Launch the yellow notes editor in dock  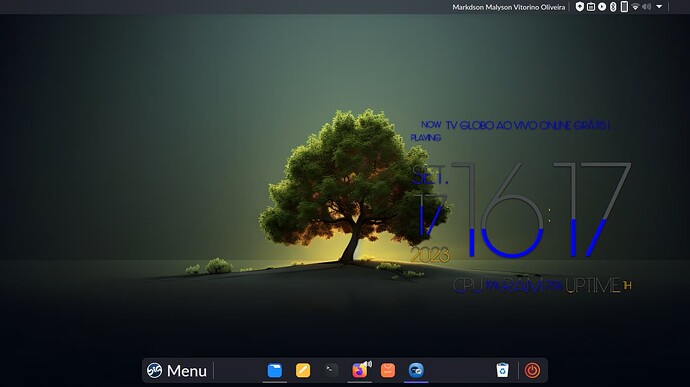click(303, 370)
